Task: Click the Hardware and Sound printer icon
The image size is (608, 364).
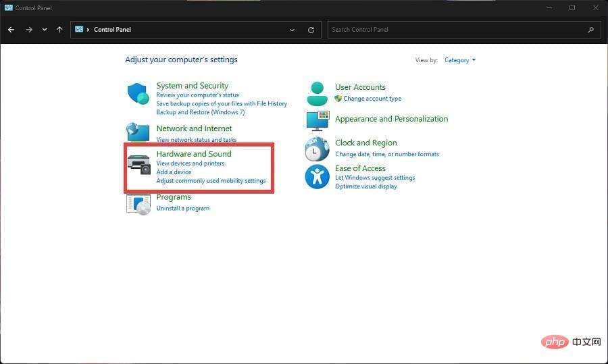Action: coord(138,164)
